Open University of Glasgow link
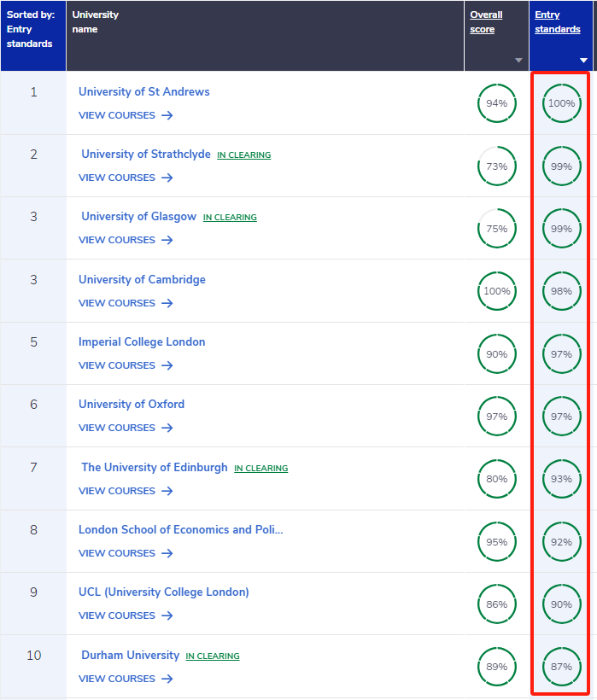597x700 pixels. tap(138, 217)
